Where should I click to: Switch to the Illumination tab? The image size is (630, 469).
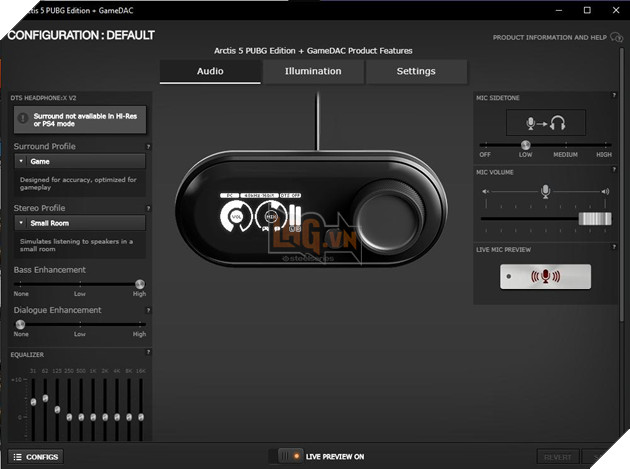313,72
